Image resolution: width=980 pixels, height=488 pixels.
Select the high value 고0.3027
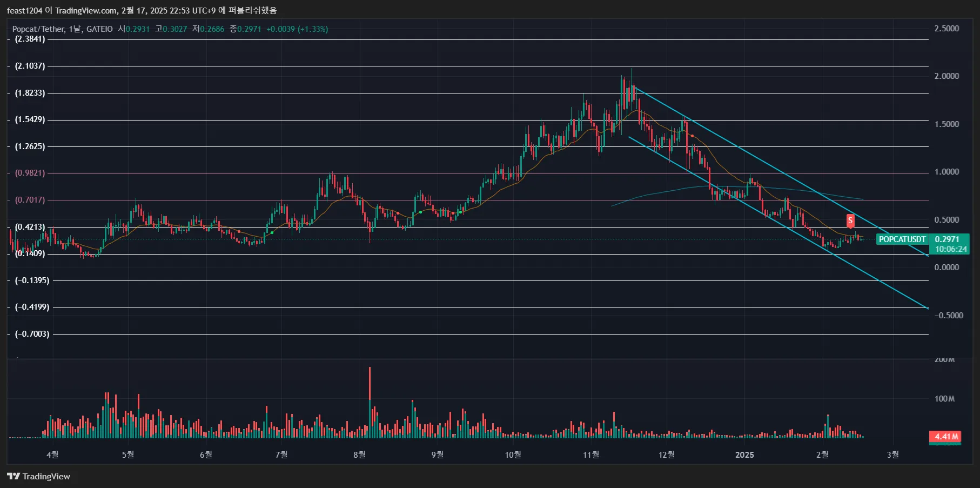point(171,29)
